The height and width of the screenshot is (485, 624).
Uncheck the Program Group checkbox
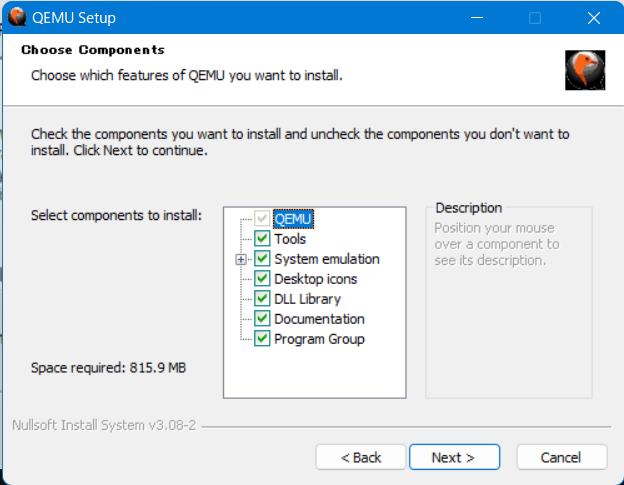262,339
